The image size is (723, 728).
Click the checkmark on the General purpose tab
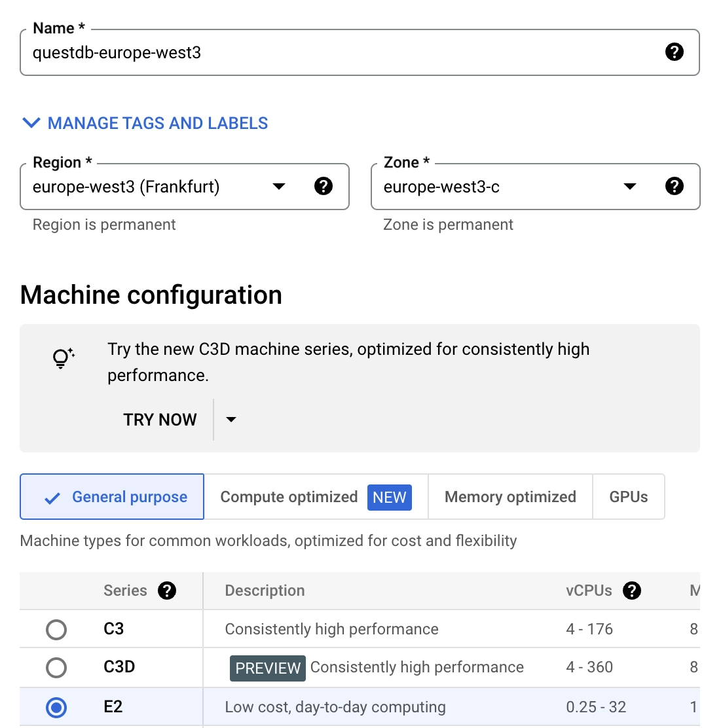click(x=51, y=497)
